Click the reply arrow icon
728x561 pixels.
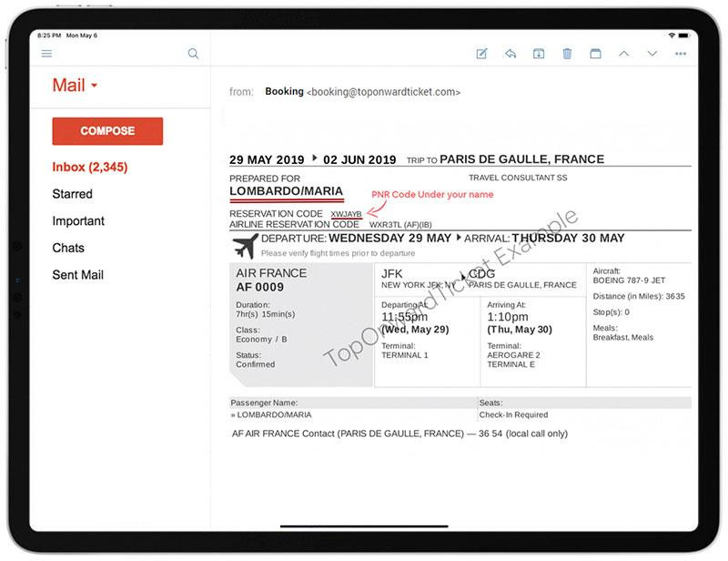511,54
